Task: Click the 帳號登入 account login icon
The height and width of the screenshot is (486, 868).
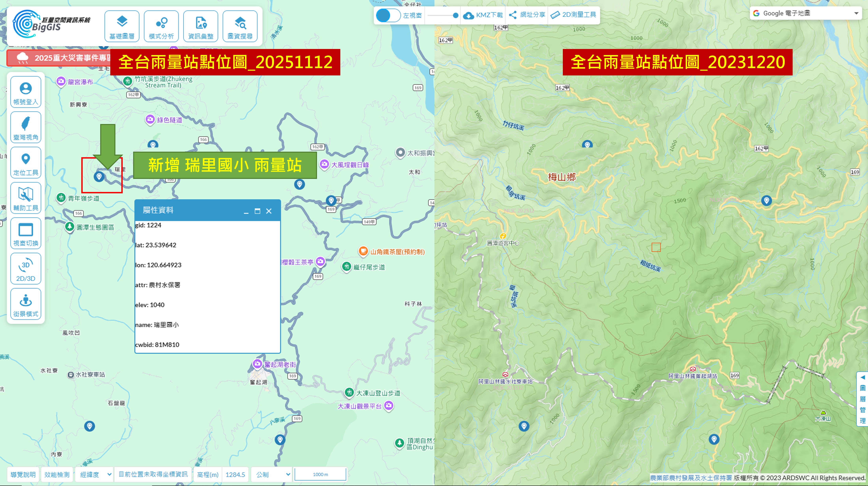Action: (x=26, y=92)
